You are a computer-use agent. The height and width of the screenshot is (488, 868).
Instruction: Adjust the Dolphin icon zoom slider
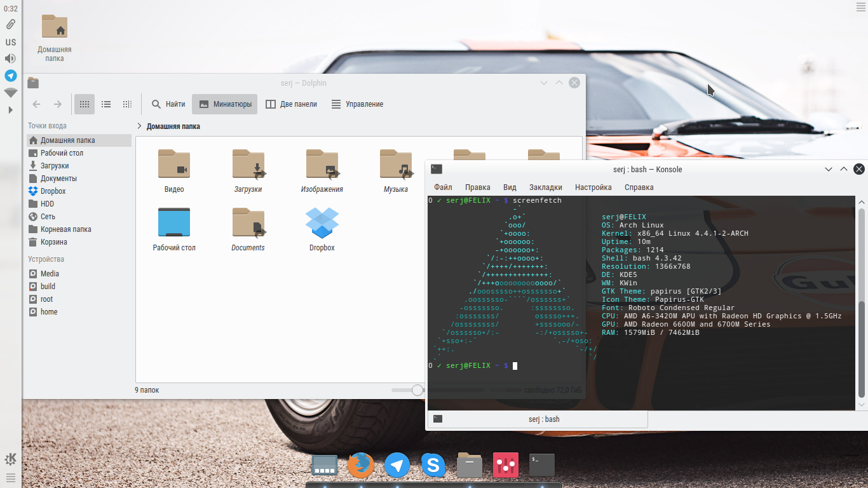tap(417, 390)
